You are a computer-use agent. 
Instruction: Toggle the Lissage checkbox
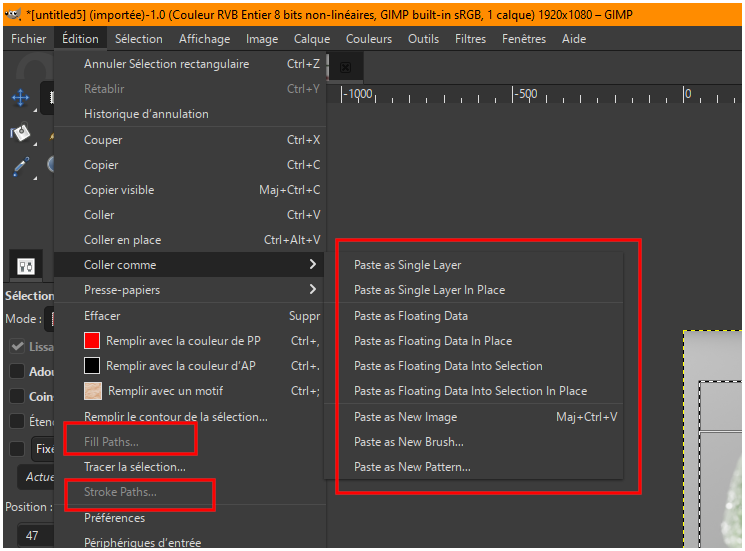click(x=18, y=346)
